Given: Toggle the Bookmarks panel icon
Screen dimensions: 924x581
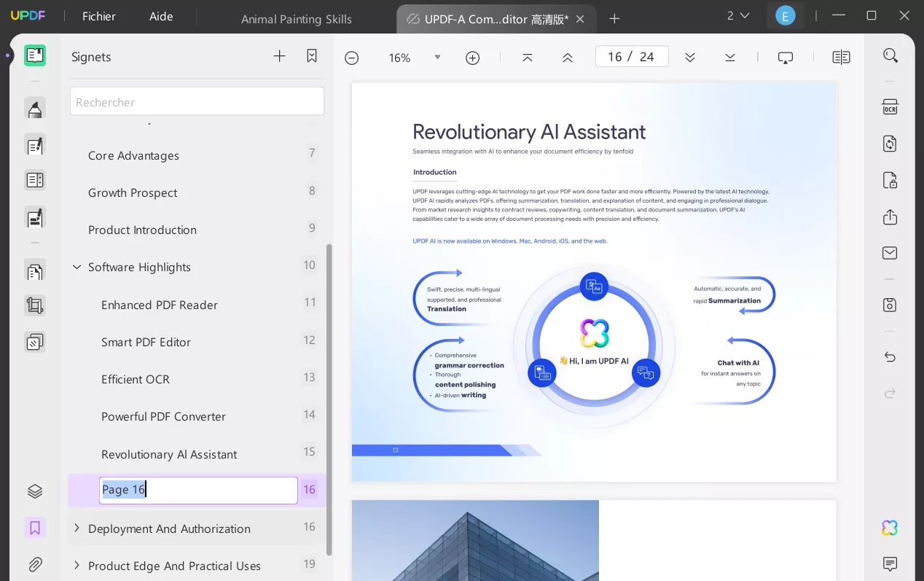Looking at the screenshot, I should [x=35, y=528].
